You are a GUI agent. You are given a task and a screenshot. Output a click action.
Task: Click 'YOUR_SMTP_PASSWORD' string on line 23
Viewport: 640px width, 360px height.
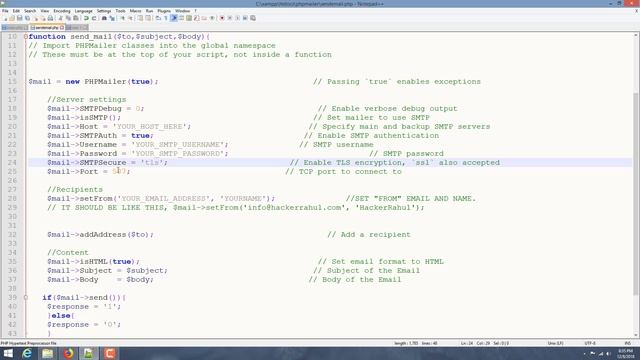178,153
